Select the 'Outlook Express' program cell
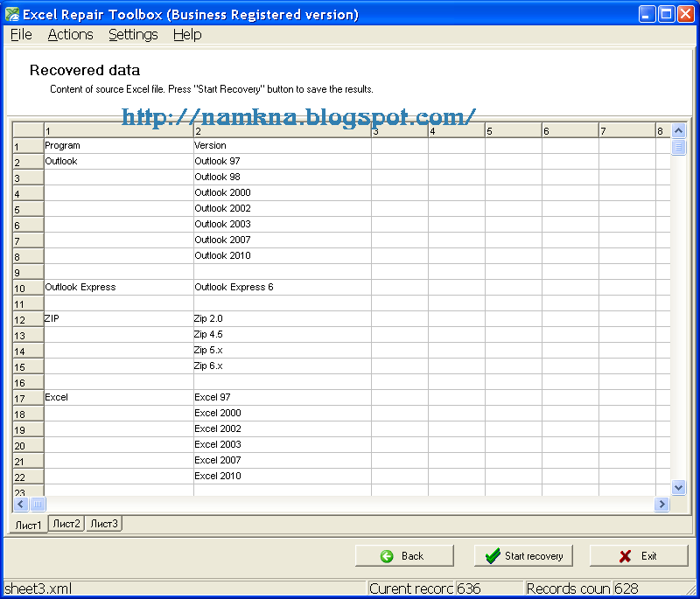Viewport: 700px width, 599px height. [118, 287]
